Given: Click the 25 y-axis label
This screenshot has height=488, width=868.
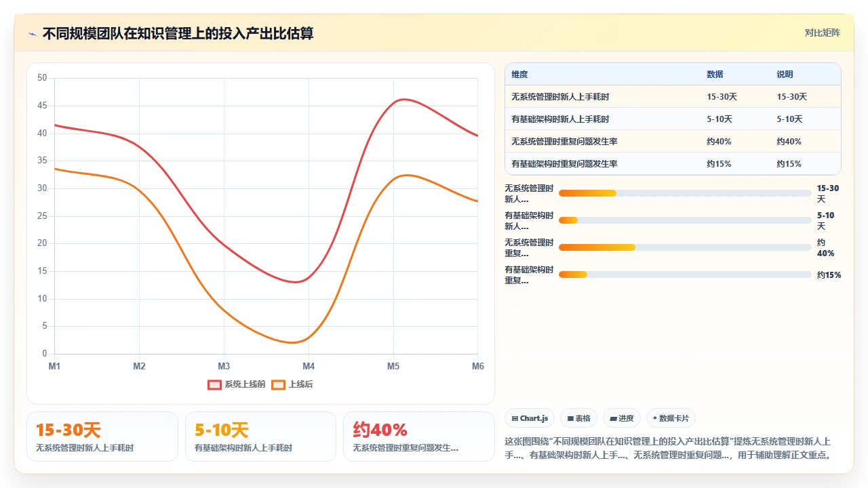Looking at the screenshot, I should 42,216.
